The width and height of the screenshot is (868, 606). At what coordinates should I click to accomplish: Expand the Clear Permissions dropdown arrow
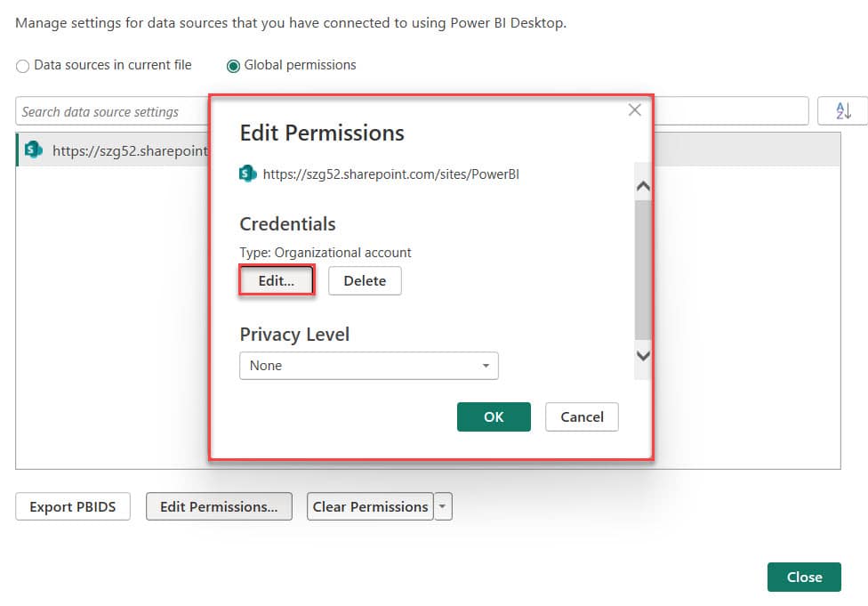click(x=443, y=506)
